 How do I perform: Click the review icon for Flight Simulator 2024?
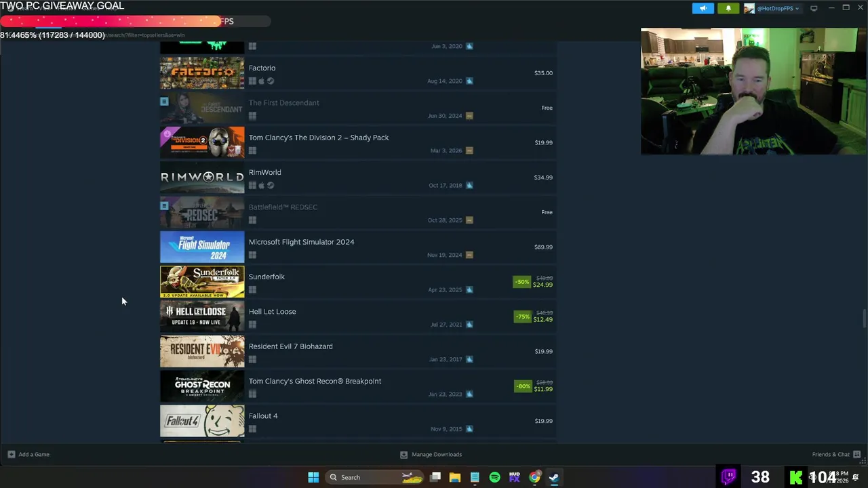469,255
